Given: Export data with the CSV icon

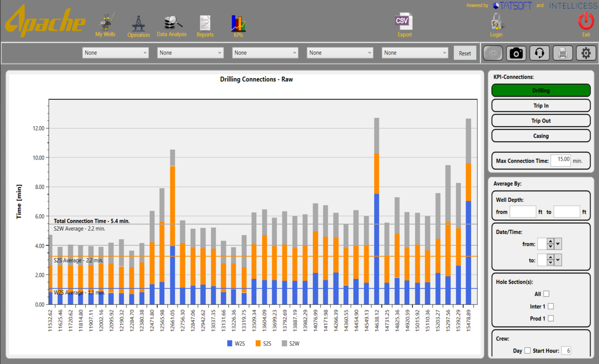Looking at the screenshot, I should point(404,22).
